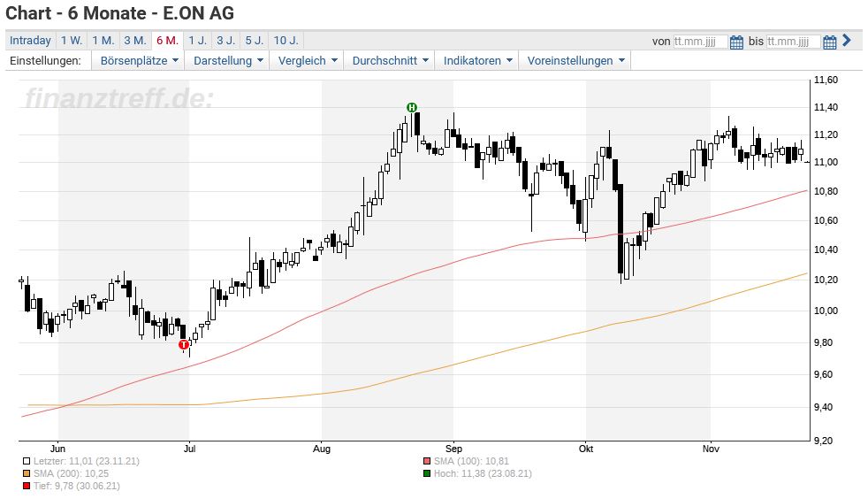Screen dimensions: 868x499
Task: Click the 11,60 price axis label
Action: pyautogui.click(x=826, y=81)
